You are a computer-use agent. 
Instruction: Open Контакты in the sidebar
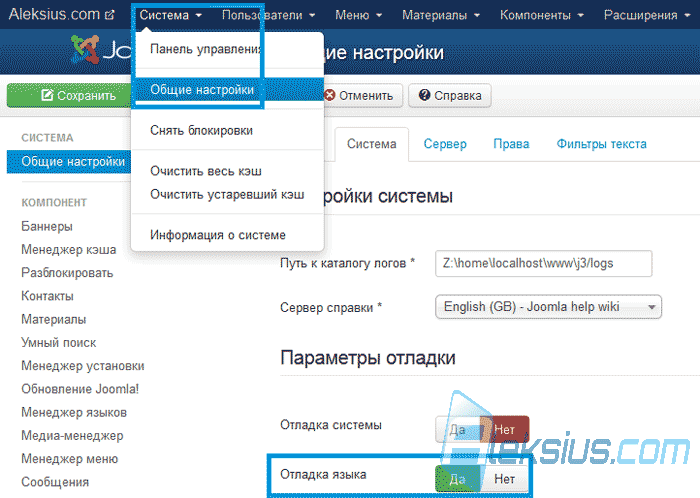(47, 296)
